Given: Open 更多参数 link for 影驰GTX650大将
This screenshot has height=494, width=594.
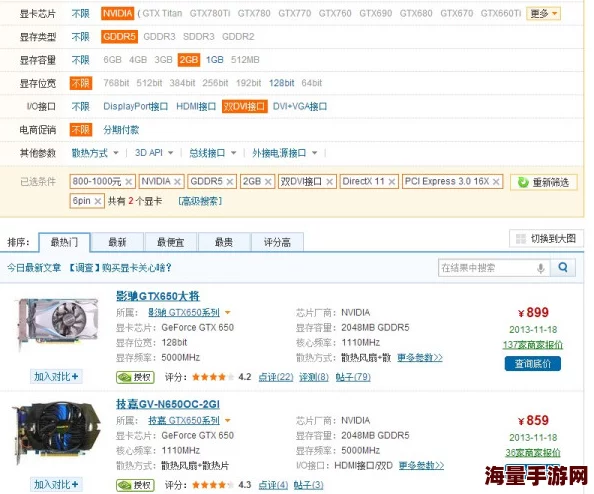Looking at the screenshot, I should [420, 358].
